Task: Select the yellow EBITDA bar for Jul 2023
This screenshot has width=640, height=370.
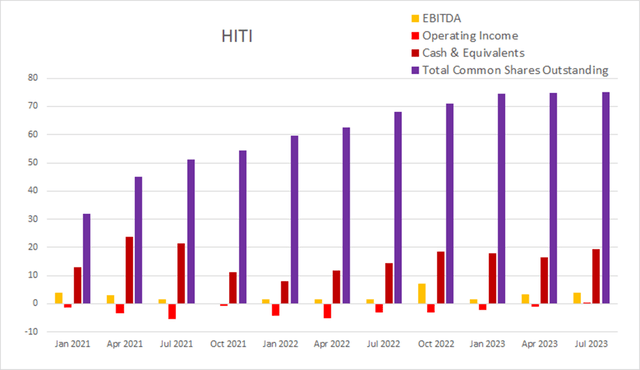Action: [x=577, y=298]
